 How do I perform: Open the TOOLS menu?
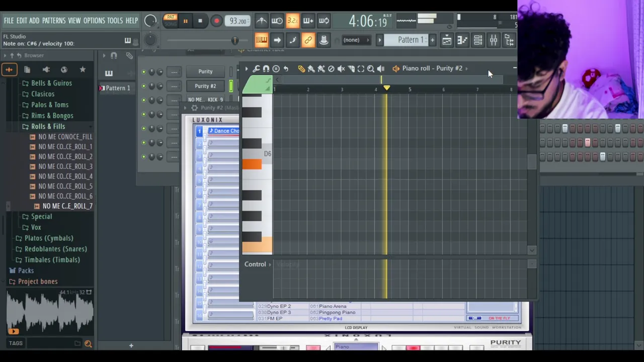(x=115, y=21)
